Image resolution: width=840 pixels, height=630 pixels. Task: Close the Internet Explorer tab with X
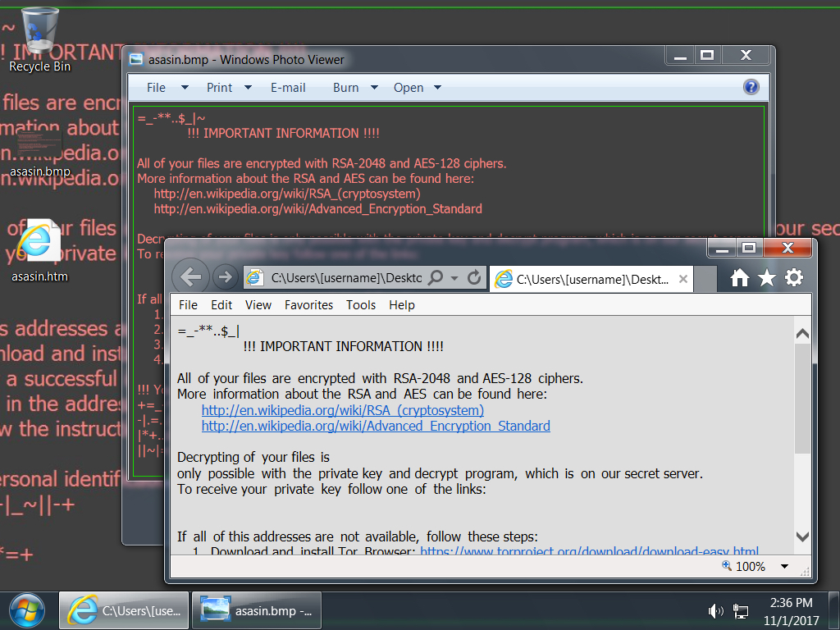click(x=683, y=279)
